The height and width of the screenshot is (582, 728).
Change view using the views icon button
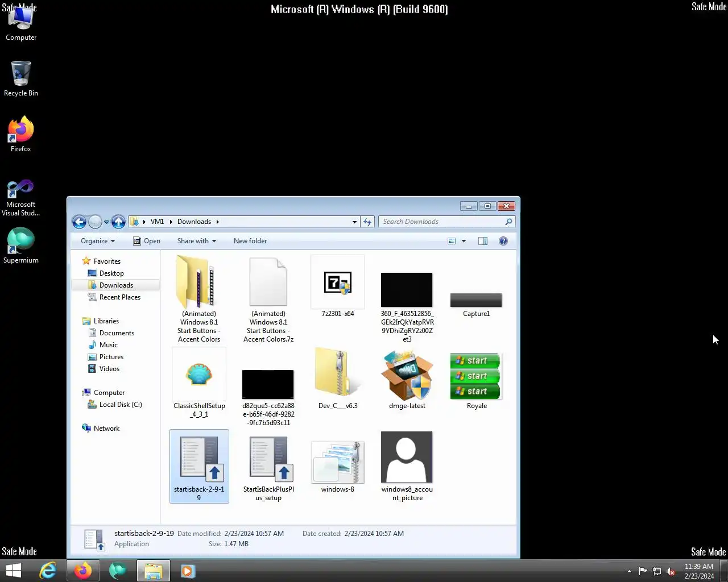tap(452, 241)
